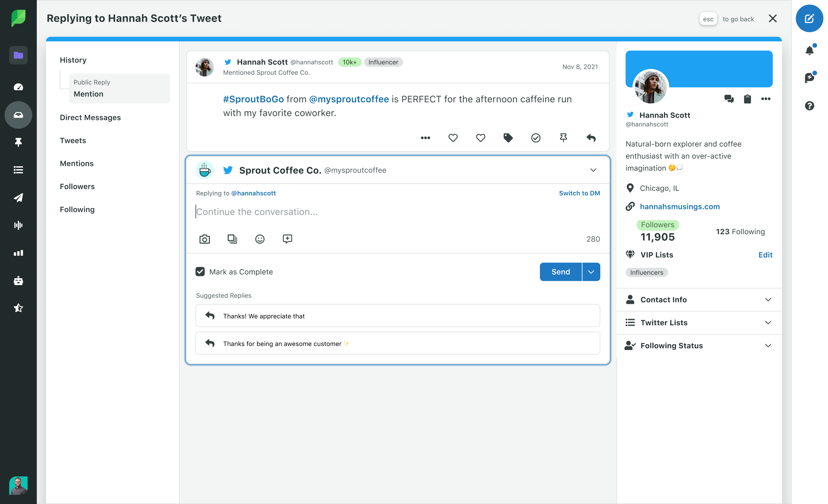828x504 pixels.
Task: Click the internal note/thread icon in composer
Action: point(288,239)
